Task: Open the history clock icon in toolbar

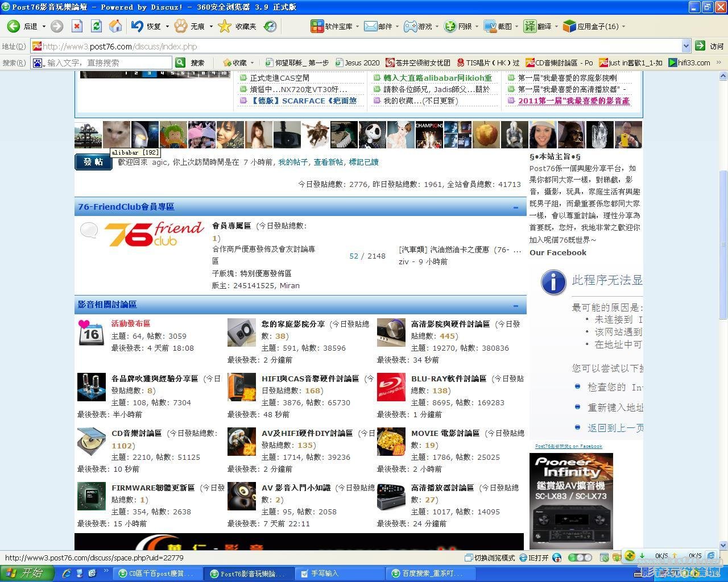Action: (271, 26)
